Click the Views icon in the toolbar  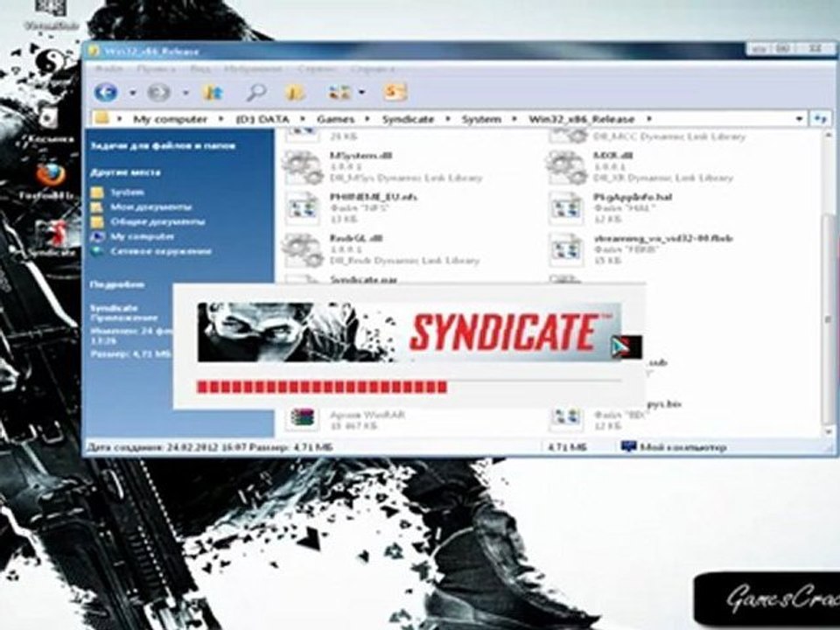[x=339, y=92]
